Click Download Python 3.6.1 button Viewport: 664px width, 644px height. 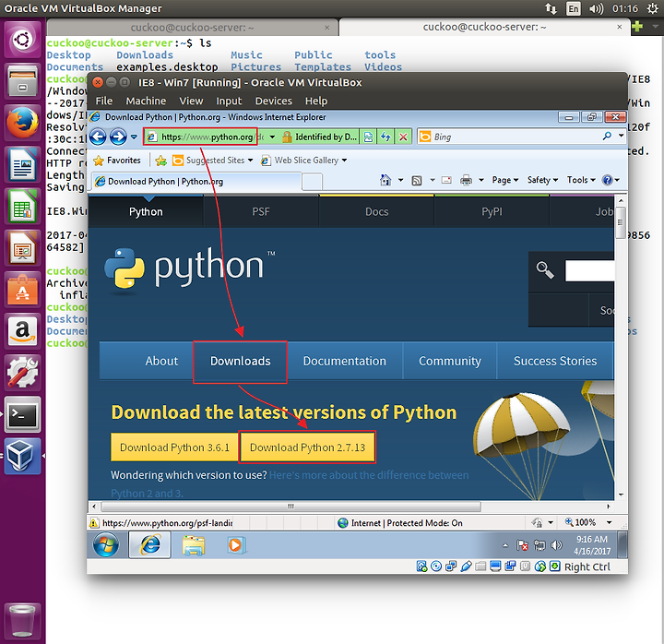point(174,447)
